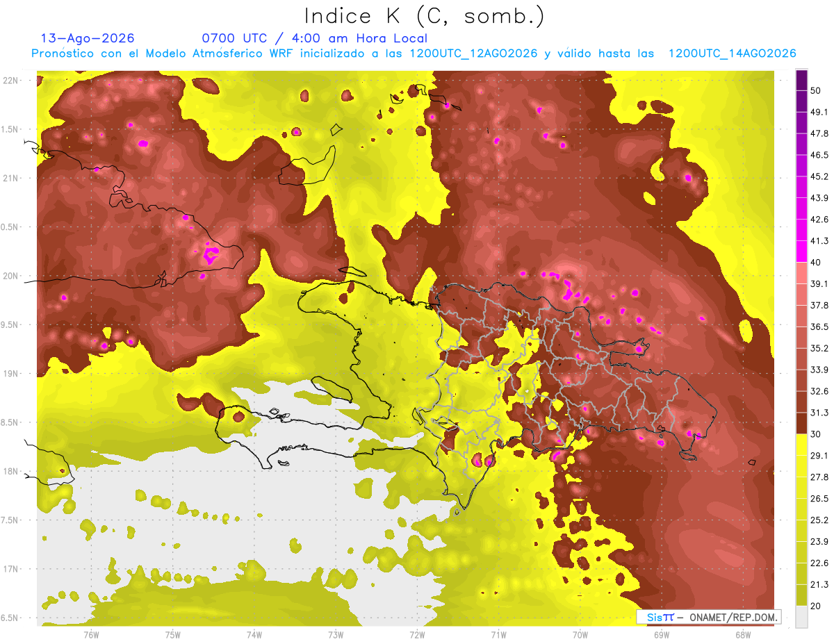The width and height of the screenshot is (834, 644).
Task: Click the colorbar label "39.1"
Action: click(819, 283)
